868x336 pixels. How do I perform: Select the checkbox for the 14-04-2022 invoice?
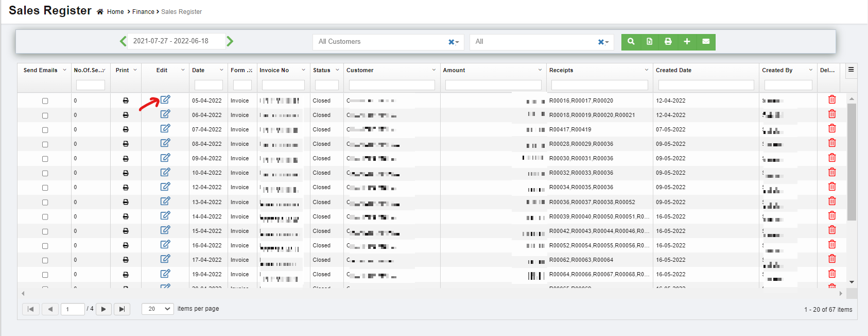[45, 217]
